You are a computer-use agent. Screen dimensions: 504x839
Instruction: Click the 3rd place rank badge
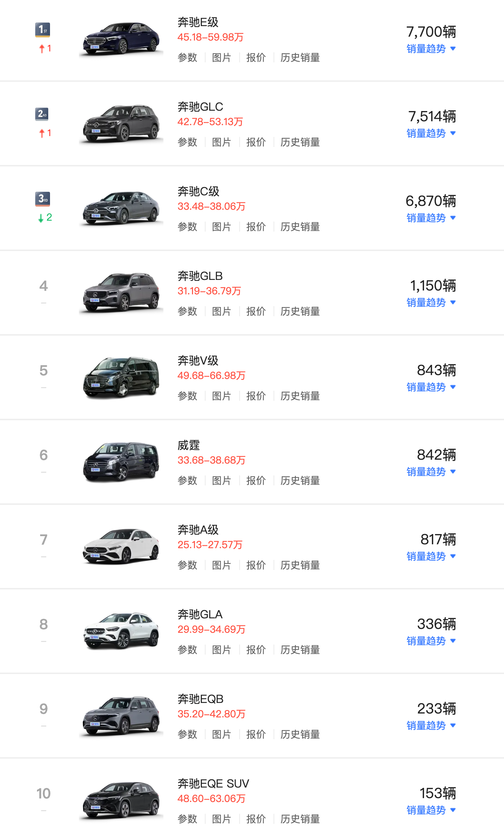click(x=43, y=199)
